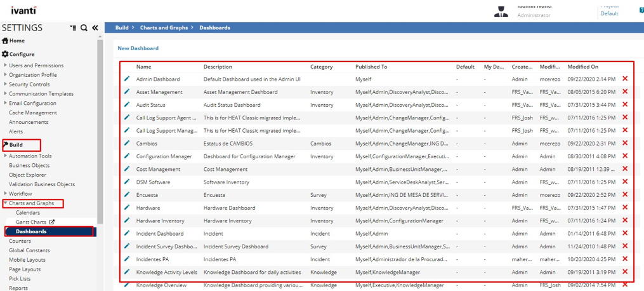The height and width of the screenshot is (291, 644).
Task: Edit the Admin Dashboard using its pencil icon
Action: point(127,79)
